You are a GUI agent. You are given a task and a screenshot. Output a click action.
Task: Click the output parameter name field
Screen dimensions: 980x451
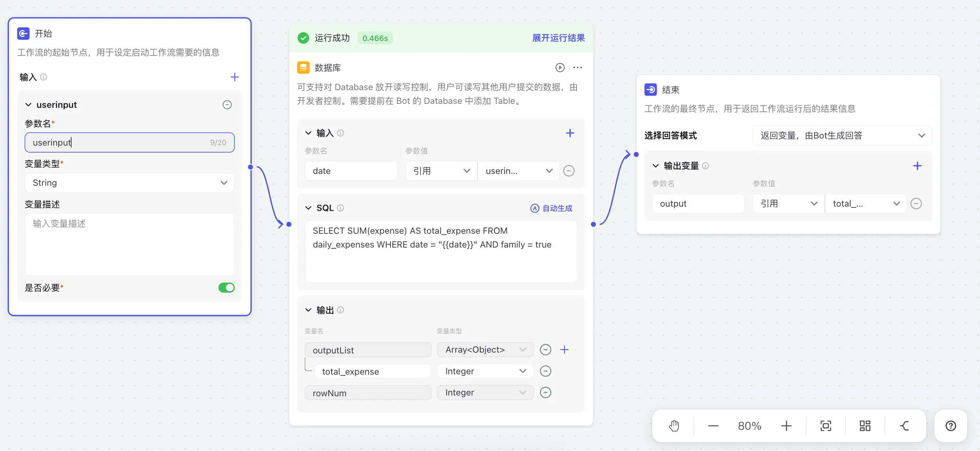tap(698, 203)
